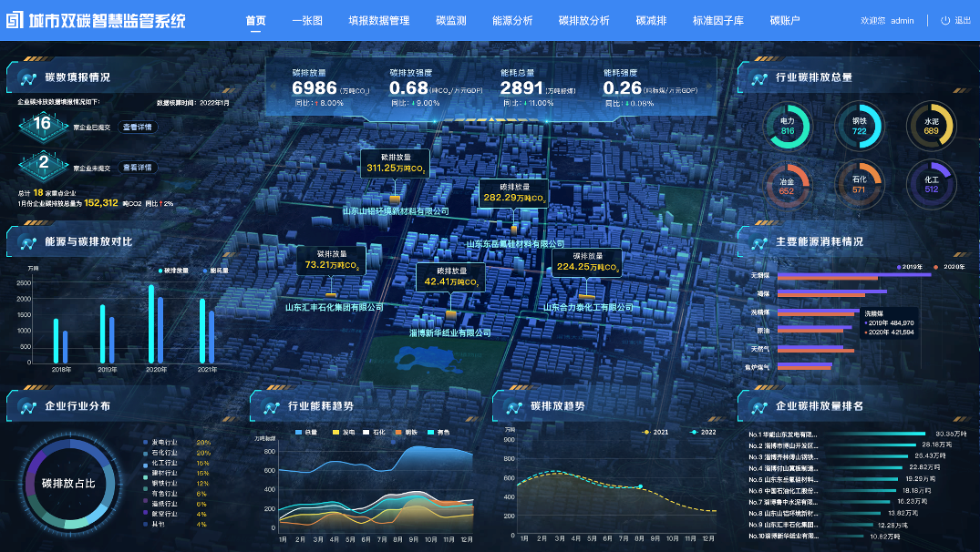
Task: Click the 行业碳排放总量 panel title icon
Action: pos(758,78)
